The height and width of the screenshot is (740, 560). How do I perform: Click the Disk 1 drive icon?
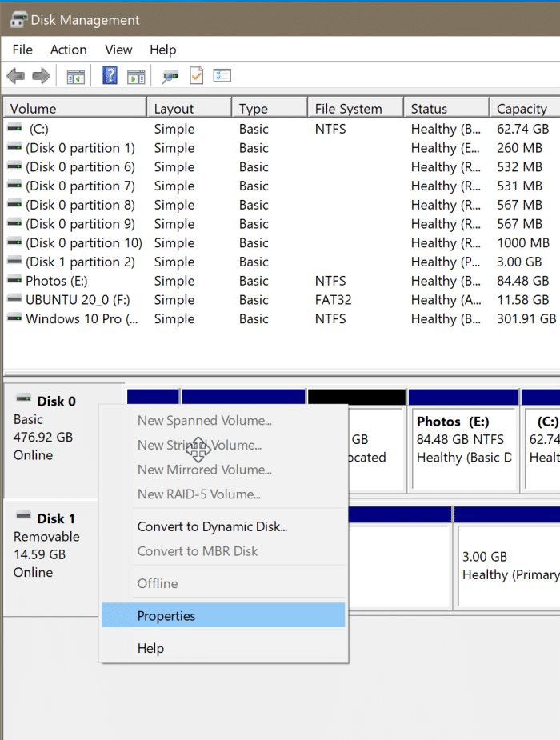(x=23, y=515)
